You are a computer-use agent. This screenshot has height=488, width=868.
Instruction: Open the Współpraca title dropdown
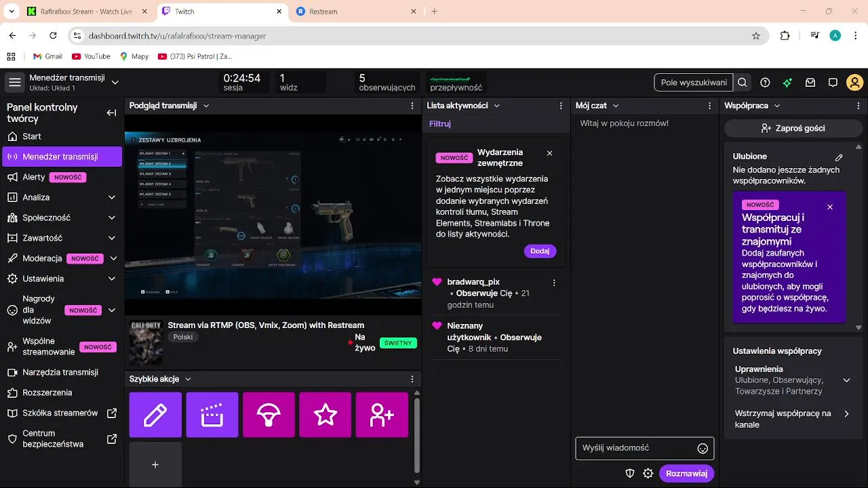[x=777, y=106]
